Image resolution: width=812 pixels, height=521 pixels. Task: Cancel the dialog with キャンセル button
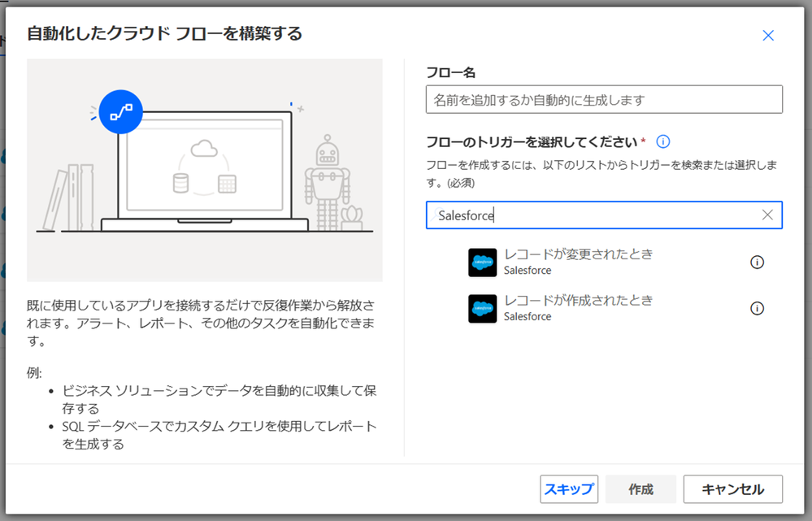(732, 489)
